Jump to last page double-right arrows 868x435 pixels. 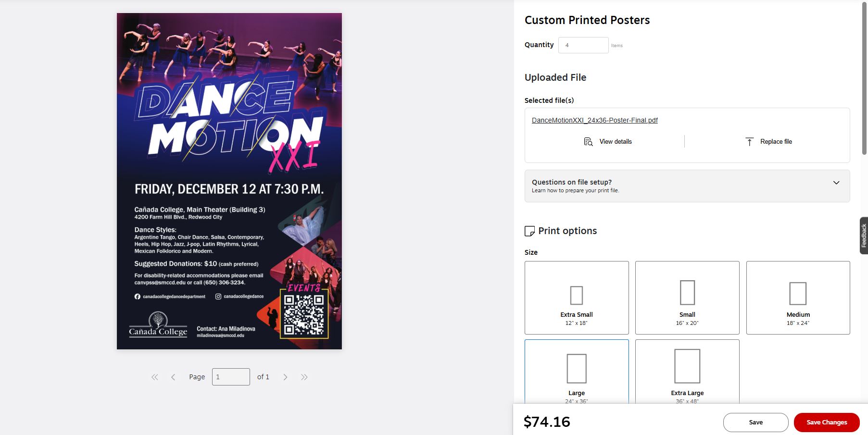tap(304, 377)
